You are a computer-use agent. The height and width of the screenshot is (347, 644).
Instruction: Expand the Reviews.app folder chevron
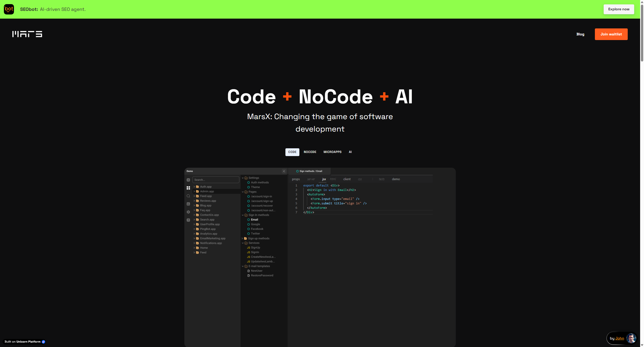point(194,201)
